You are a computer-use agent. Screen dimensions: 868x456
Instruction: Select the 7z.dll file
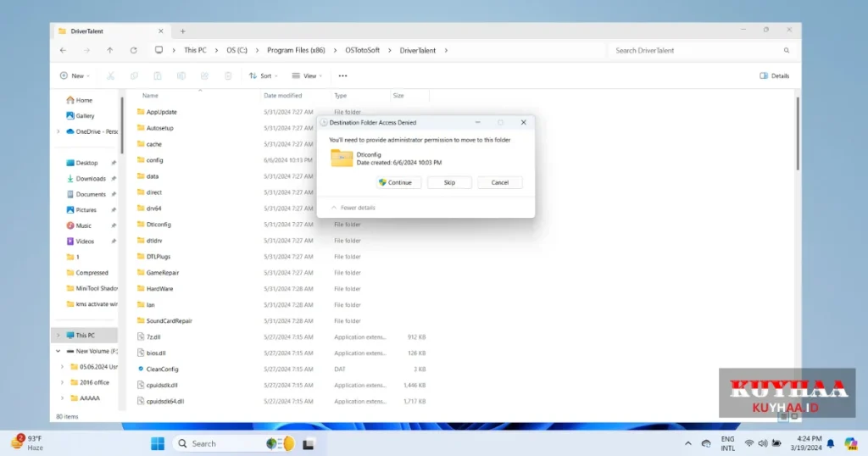(149, 337)
